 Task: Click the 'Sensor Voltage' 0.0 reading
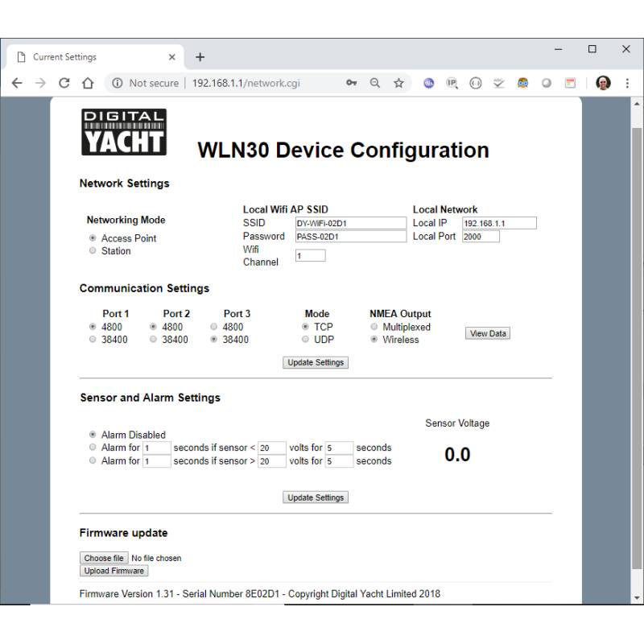(x=457, y=454)
